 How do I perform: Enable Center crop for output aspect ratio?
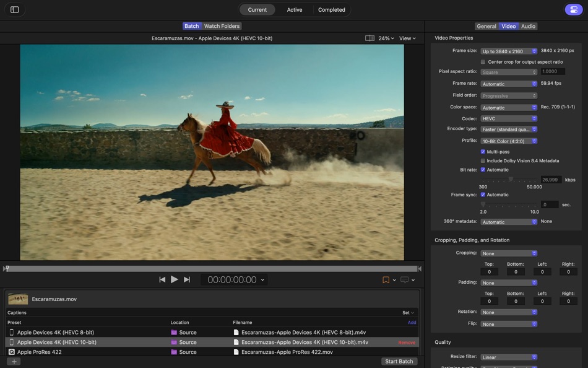coord(483,62)
